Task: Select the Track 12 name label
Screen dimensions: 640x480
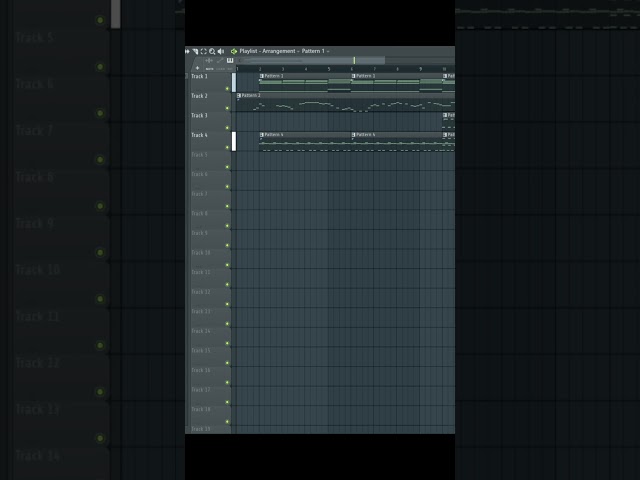Action: click(x=201, y=292)
